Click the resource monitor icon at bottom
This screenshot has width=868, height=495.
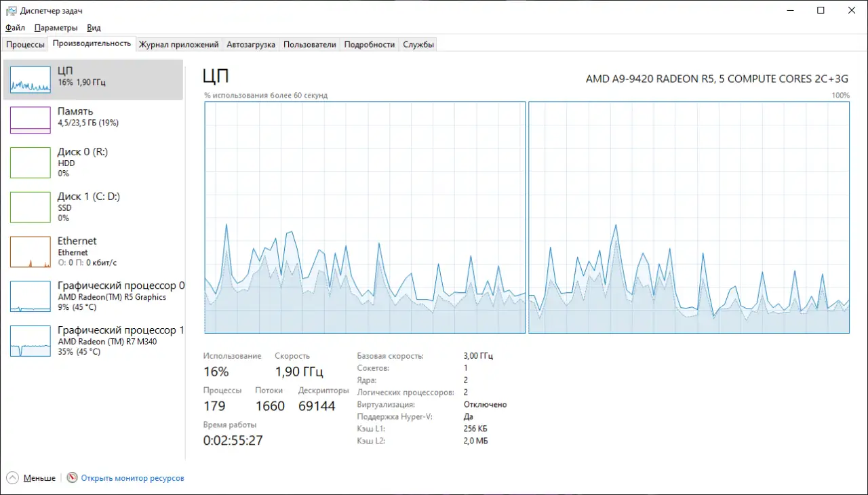pyautogui.click(x=73, y=478)
